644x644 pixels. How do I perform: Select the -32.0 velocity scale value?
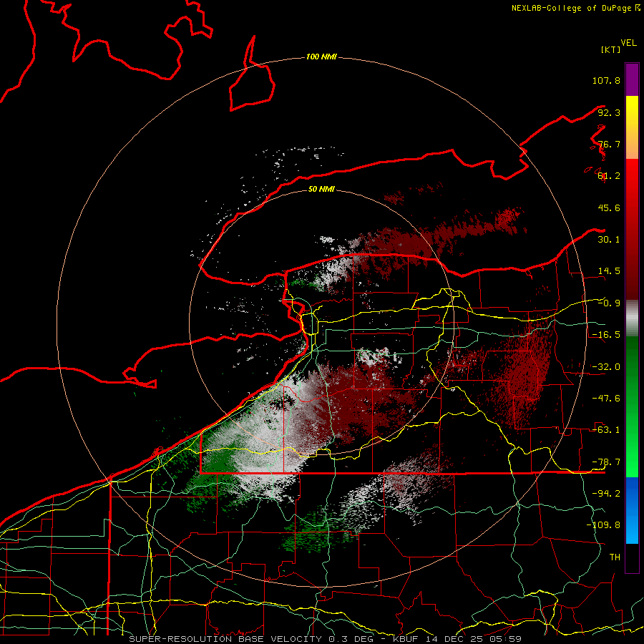606,367
